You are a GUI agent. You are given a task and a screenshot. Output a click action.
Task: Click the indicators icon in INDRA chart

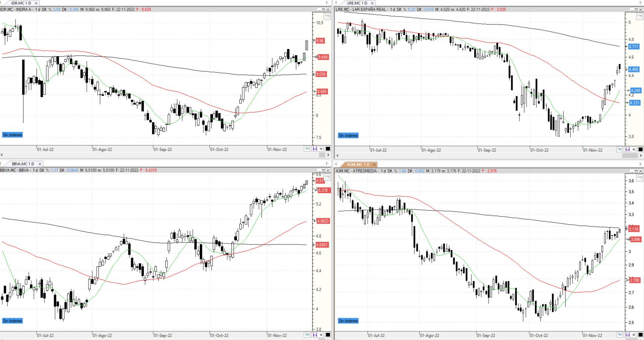pos(307,149)
